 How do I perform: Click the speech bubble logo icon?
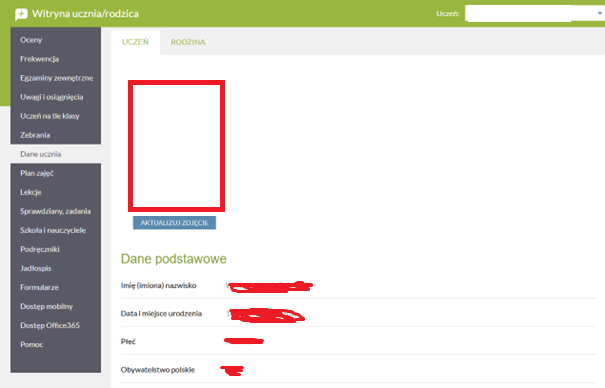click(x=21, y=14)
